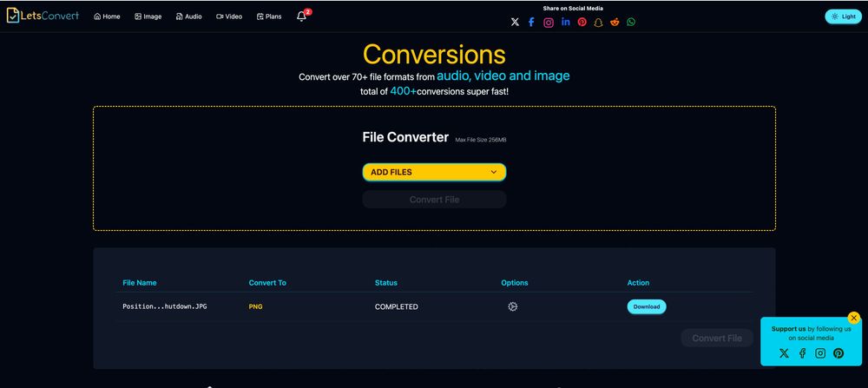Expand the ADD FILES dropdown
Image resolution: width=868 pixels, height=388 pixels.
click(x=434, y=172)
